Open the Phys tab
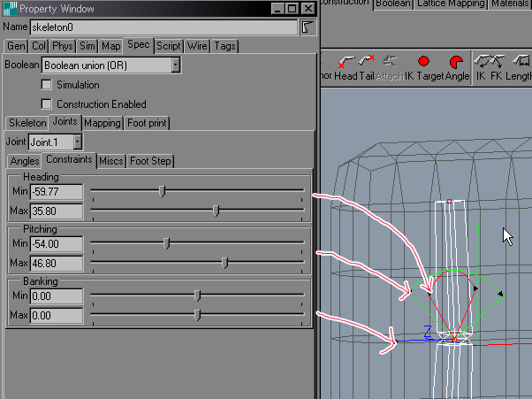Viewport: 532px width, 399px height. point(63,46)
